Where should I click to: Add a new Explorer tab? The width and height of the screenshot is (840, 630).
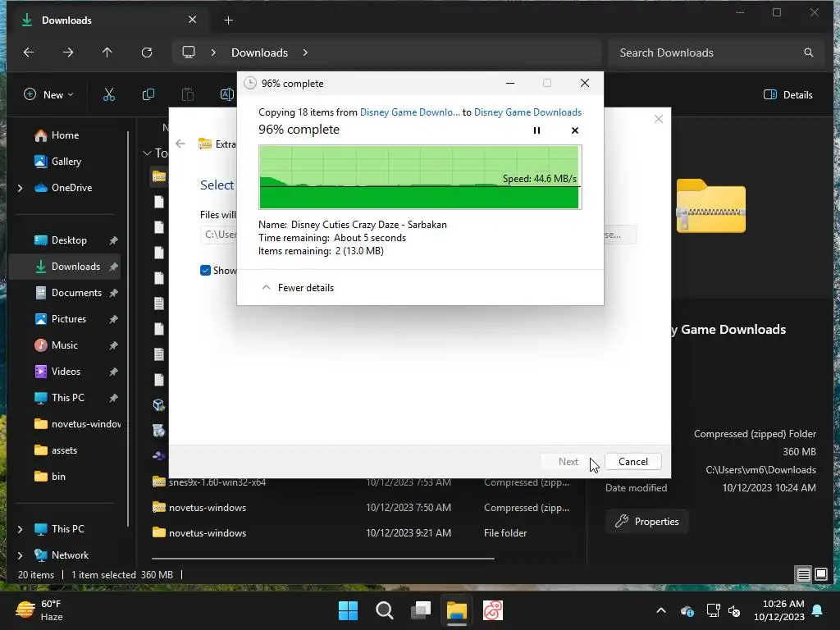[228, 21]
